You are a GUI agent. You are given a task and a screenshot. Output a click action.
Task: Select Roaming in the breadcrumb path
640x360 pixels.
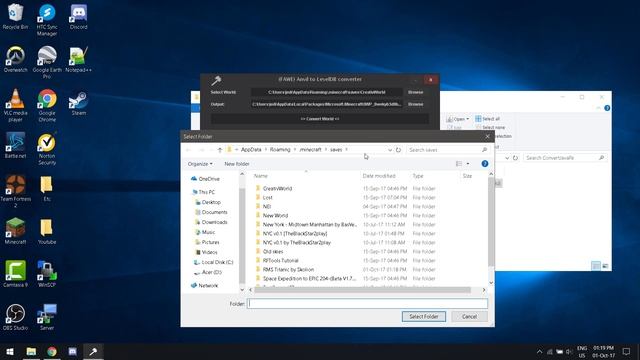(x=280, y=150)
